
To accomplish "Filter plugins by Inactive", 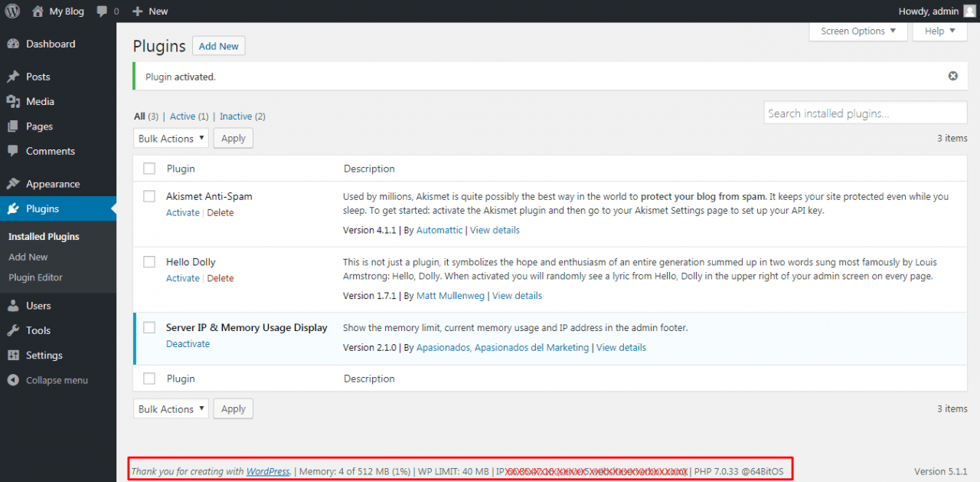I will coord(236,116).
